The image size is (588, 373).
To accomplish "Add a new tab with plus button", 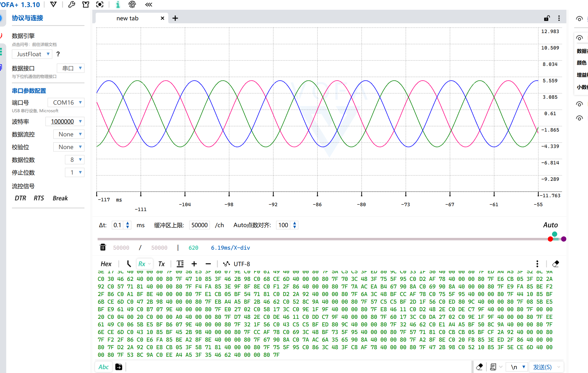I will [x=175, y=18].
